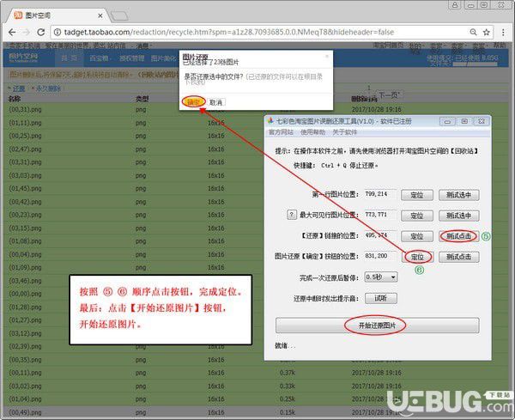Click the 试听 sound preview button
The width and height of the screenshot is (515, 420).
[381, 298]
